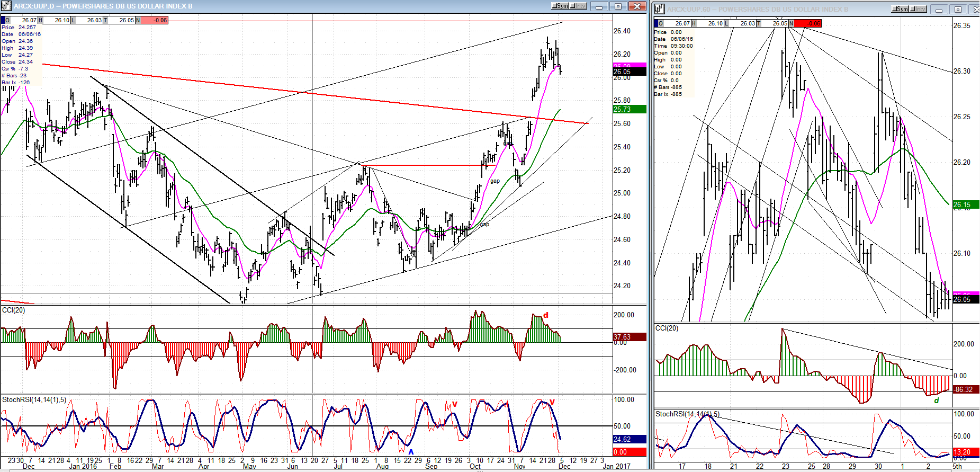
Task: Maximize the 60-minute UUP chart window
Action: pos(958,10)
